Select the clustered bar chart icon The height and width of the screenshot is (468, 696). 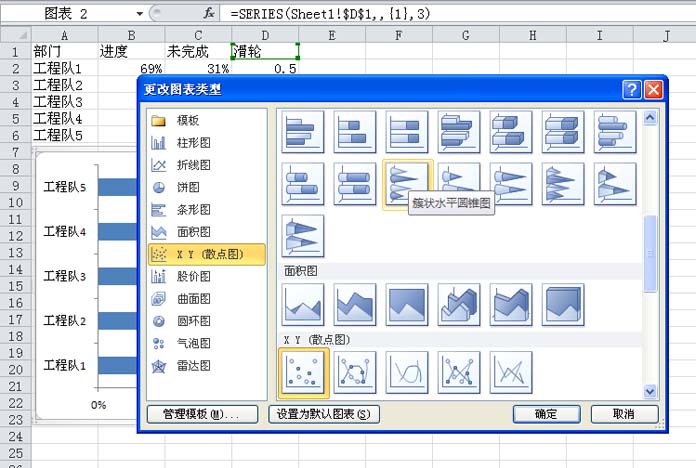[303, 132]
